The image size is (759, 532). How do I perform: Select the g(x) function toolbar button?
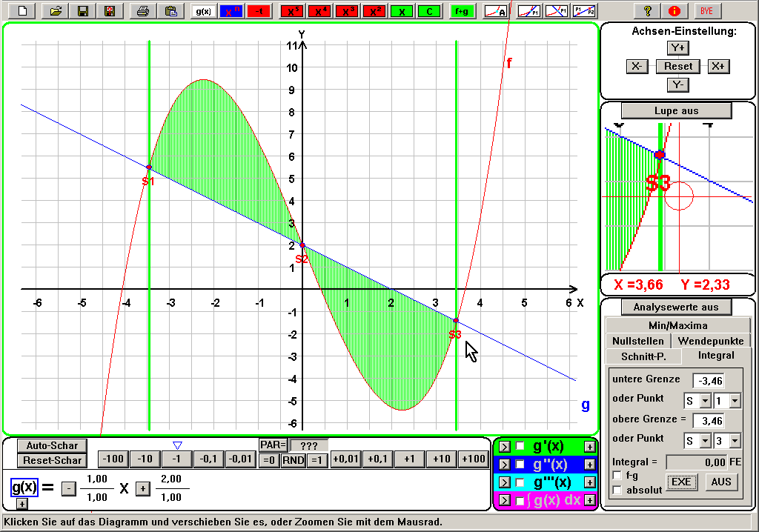(202, 11)
